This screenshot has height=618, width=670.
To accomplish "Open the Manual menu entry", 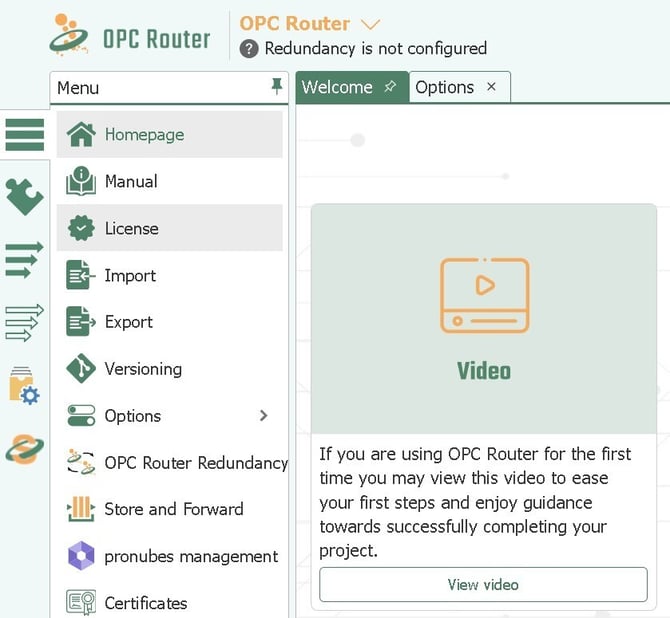I will 170,181.
